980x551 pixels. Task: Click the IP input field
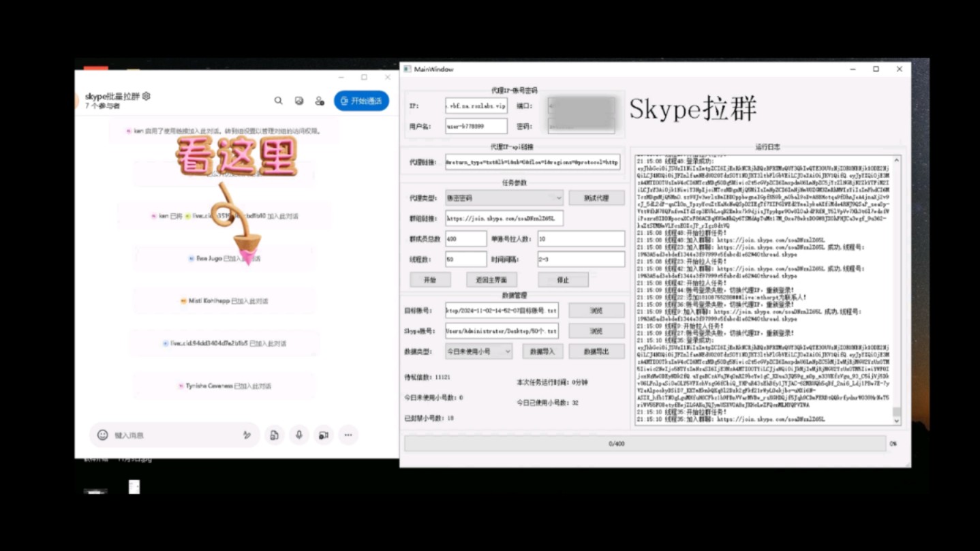coord(476,106)
